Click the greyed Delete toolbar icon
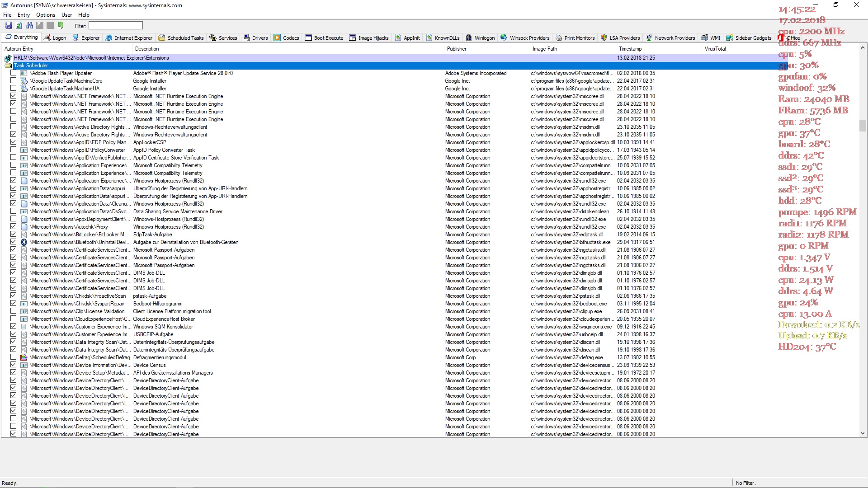The height and width of the screenshot is (488, 868). (x=50, y=26)
